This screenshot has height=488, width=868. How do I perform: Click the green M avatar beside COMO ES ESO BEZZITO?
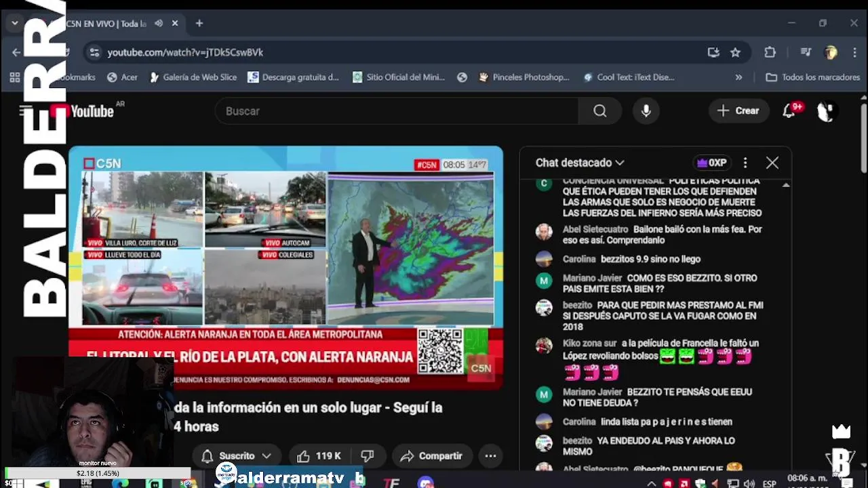point(544,281)
